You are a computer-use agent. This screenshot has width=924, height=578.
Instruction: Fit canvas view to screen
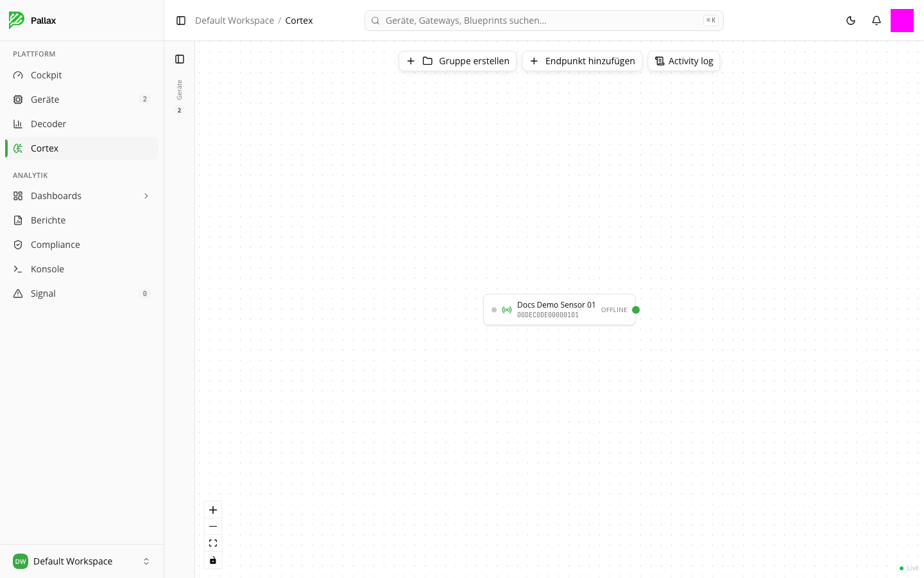(213, 543)
